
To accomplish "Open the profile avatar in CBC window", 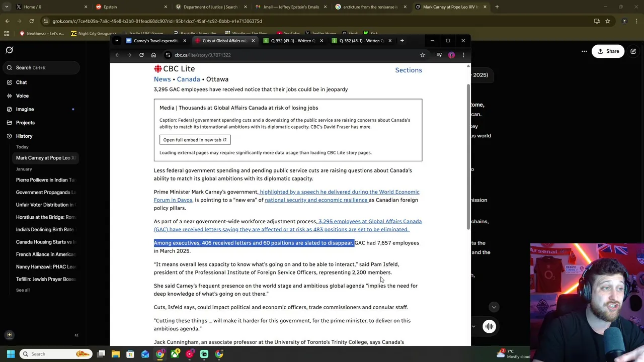I will (x=451, y=55).
